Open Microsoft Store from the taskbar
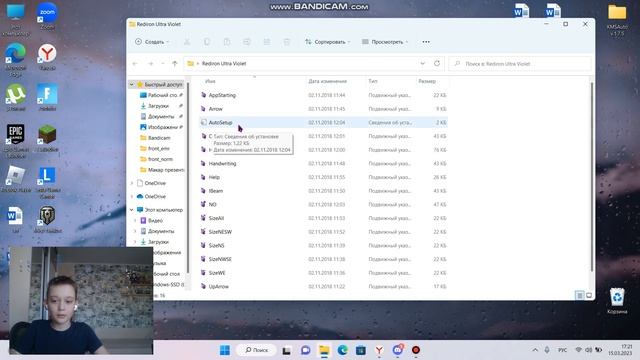The image size is (640, 360). 361,350
